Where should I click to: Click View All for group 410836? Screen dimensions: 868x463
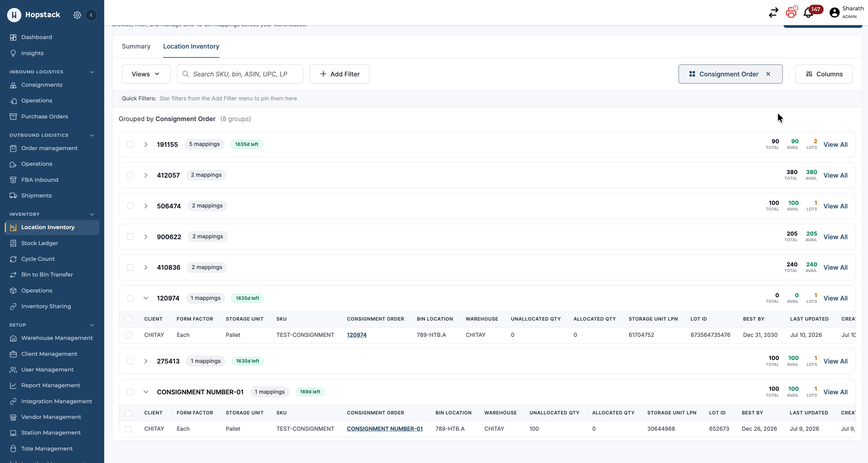pos(835,267)
